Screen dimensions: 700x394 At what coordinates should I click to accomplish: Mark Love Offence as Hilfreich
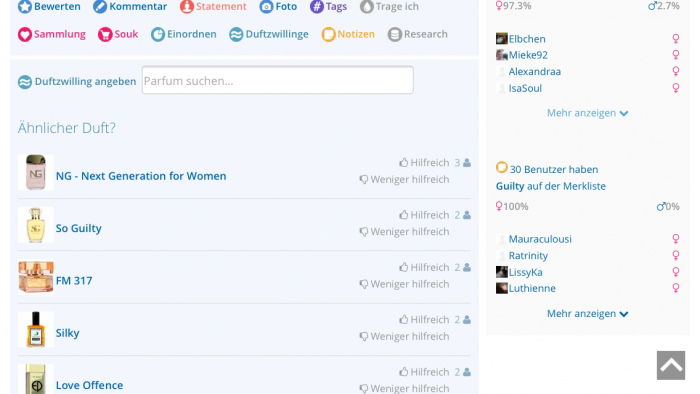424,372
